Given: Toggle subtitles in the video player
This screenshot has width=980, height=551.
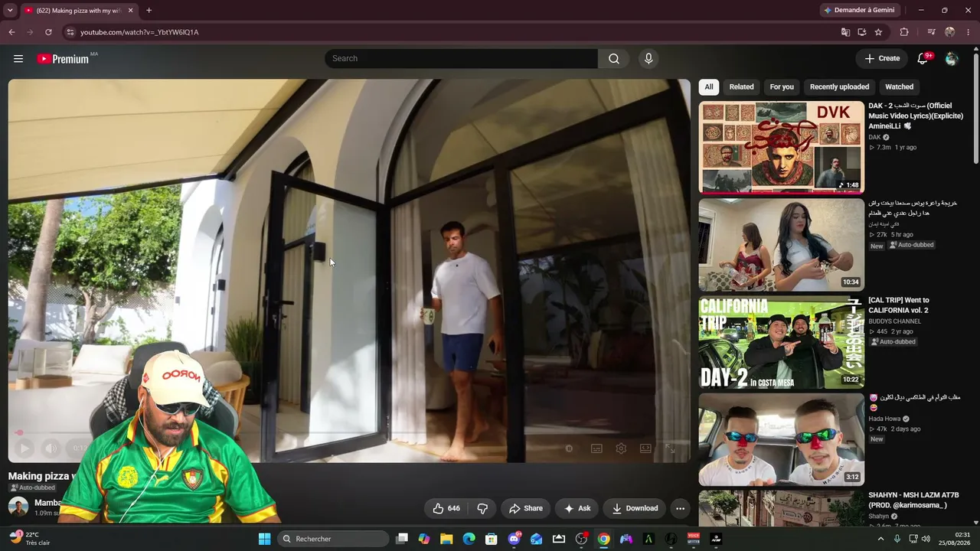Looking at the screenshot, I should tap(596, 448).
